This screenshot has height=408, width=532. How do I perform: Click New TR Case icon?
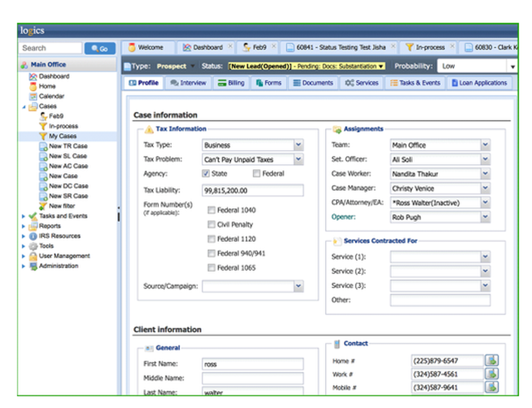pos(43,146)
